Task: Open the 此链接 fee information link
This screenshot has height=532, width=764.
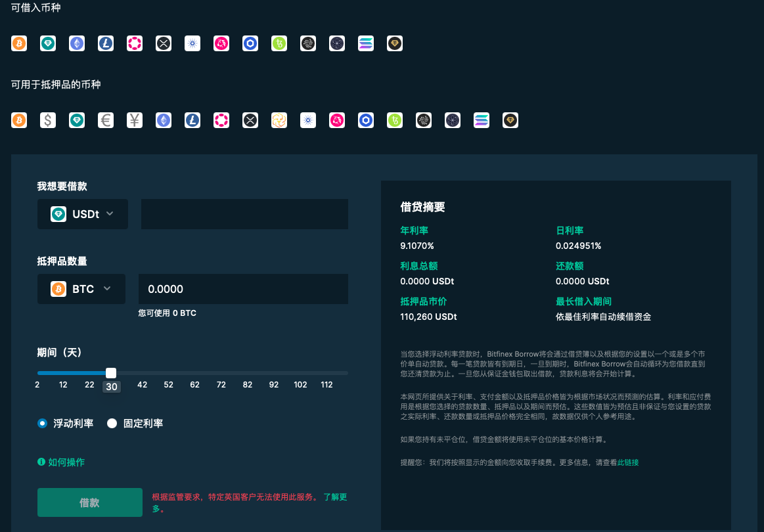Action: click(627, 462)
